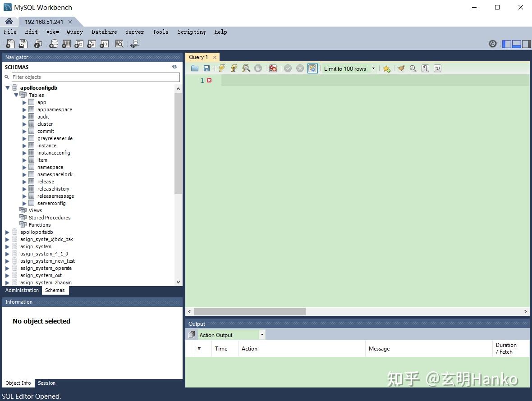Execute the query with the lightning bolt
This screenshot has height=401, width=532.
tap(221, 68)
